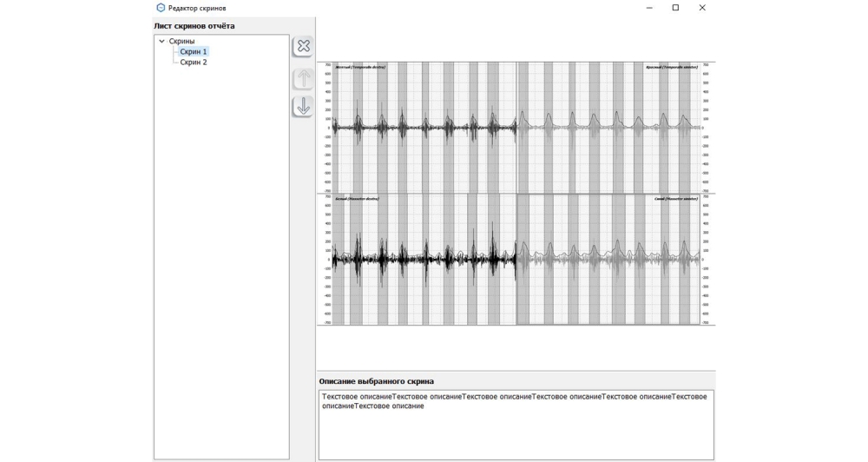Click the app icon in title bar
868x462 pixels.
click(161, 8)
